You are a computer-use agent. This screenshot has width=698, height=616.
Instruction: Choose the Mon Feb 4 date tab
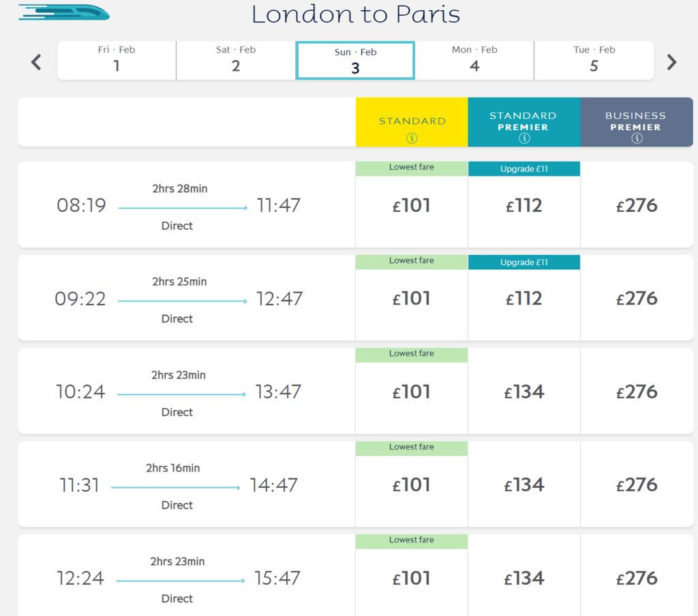click(x=474, y=61)
